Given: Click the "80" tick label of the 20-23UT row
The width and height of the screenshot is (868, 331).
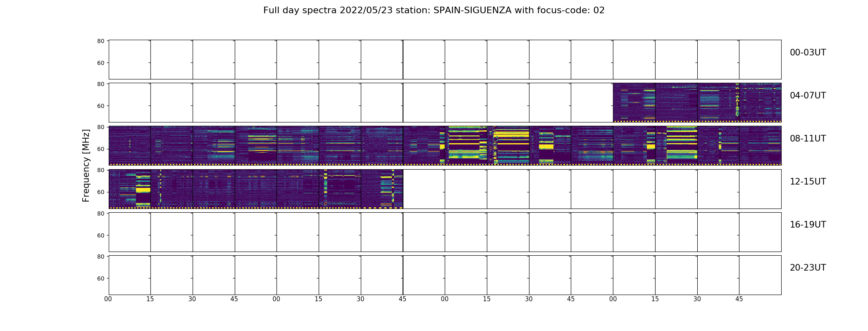Looking at the screenshot, I should pos(100,257).
